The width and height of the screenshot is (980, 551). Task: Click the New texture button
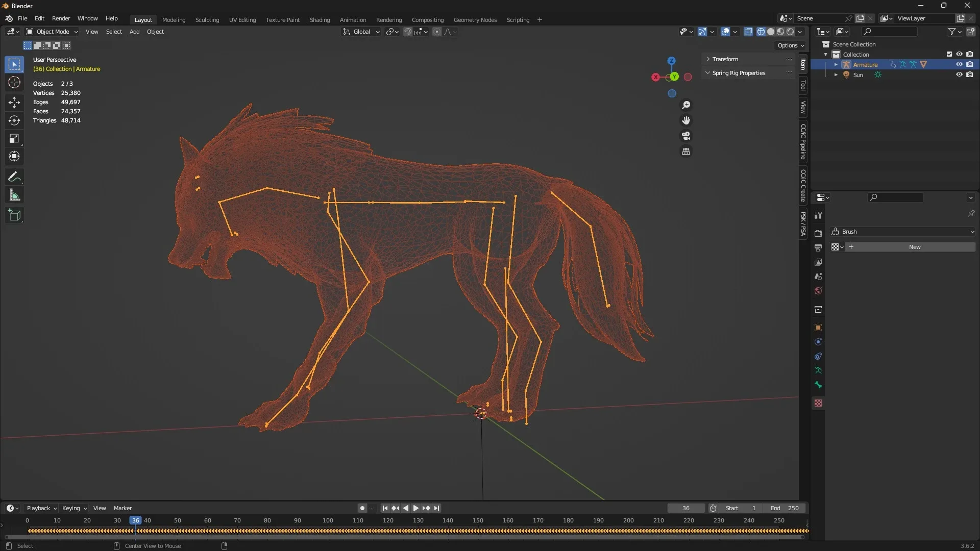[x=914, y=247]
